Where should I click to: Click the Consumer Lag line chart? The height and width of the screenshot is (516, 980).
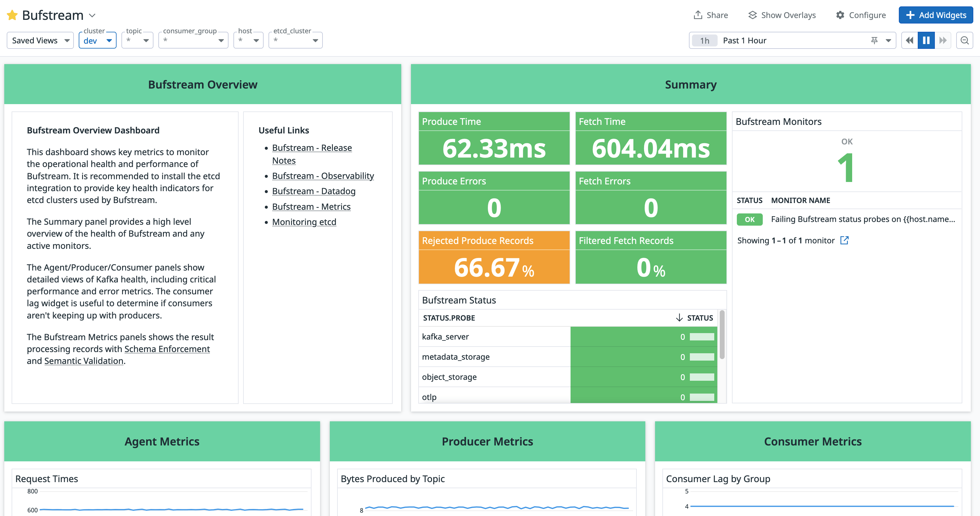(822, 506)
